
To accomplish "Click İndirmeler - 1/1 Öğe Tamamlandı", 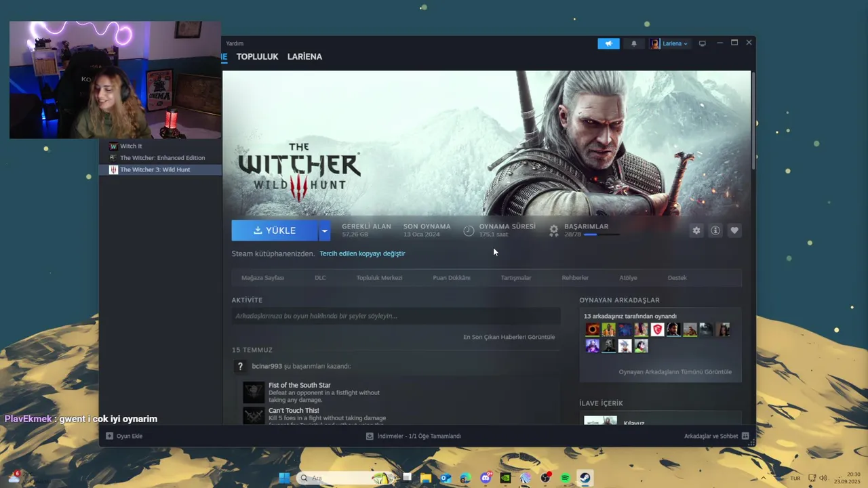I will point(414,436).
